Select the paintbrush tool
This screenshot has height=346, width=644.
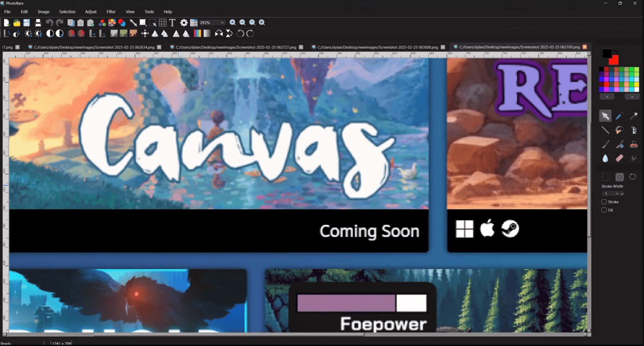(605, 144)
